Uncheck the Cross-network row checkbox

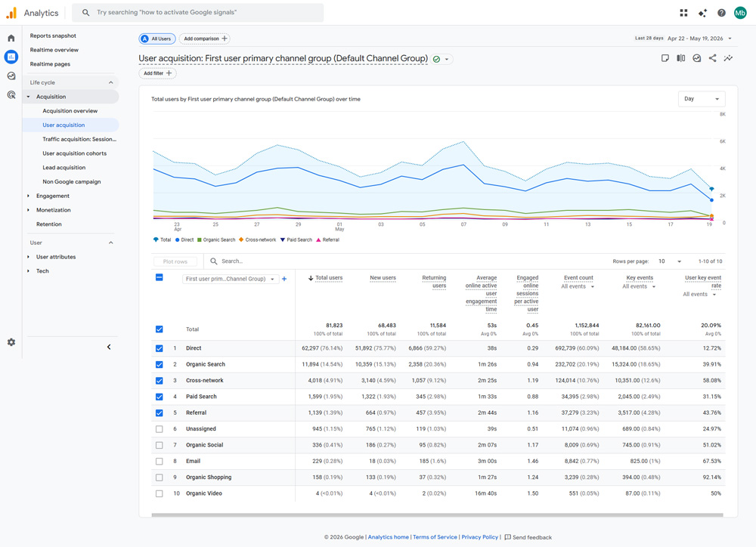click(x=159, y=381)
